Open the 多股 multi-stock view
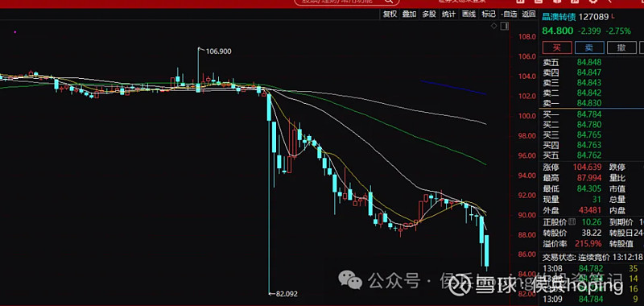Viewport: 644px width, 306px height. 429,14
